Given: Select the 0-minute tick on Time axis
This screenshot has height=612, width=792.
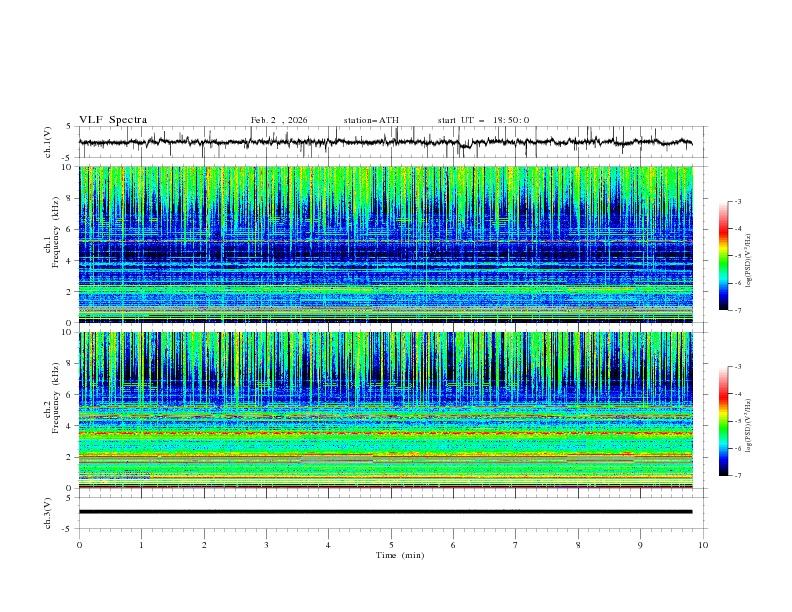Looking at the screenshot, I should click(79, 545).
